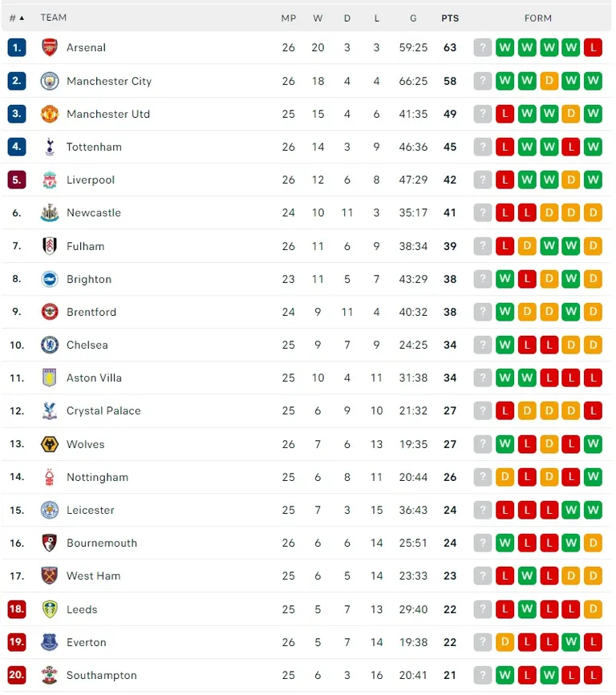The image size is (616, 695).
Task: Click the Manchester City club crest
Action: 50,81
